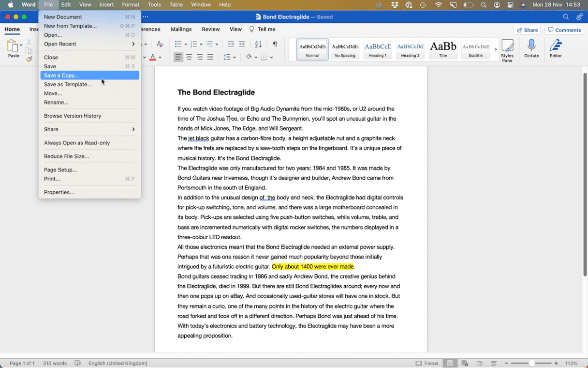588x368 pixels.
Task: Click the Cut scissors icon
Action: (29, 43)
